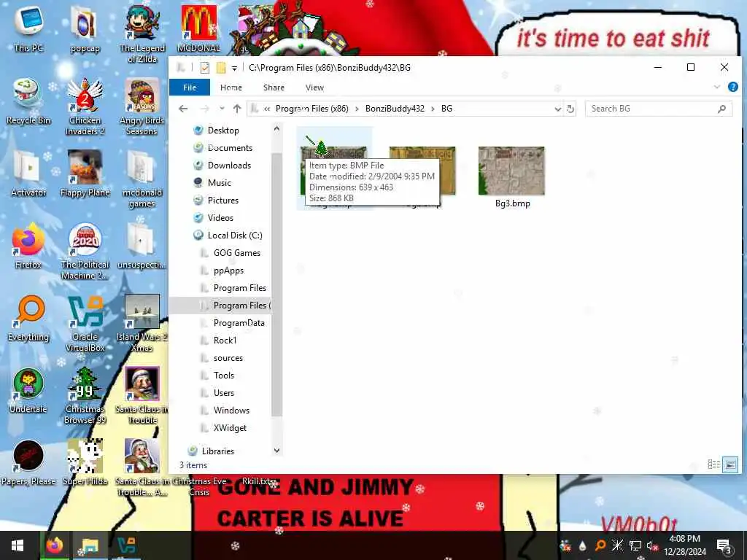Switch to the Share ribbon tab

(274, 87)
